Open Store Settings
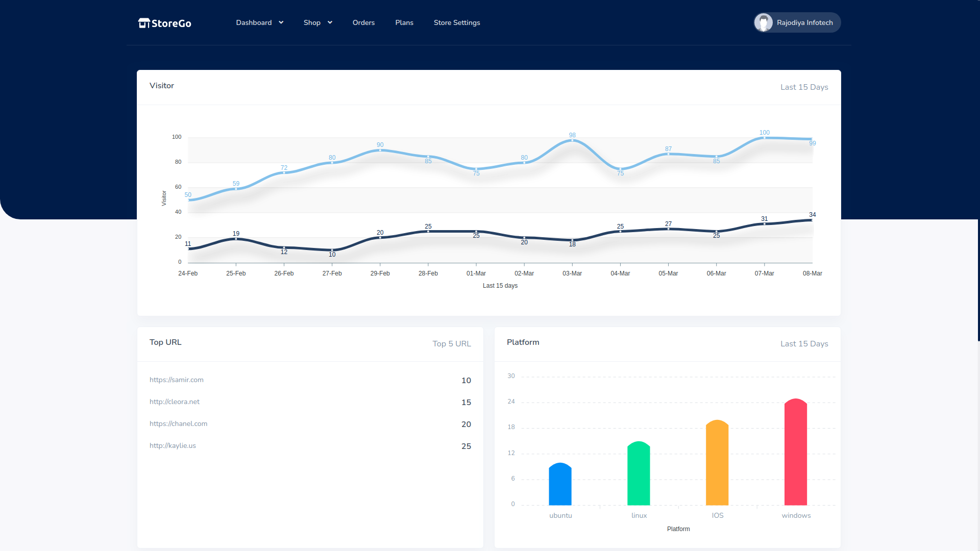980x551 pixels. 457,22
